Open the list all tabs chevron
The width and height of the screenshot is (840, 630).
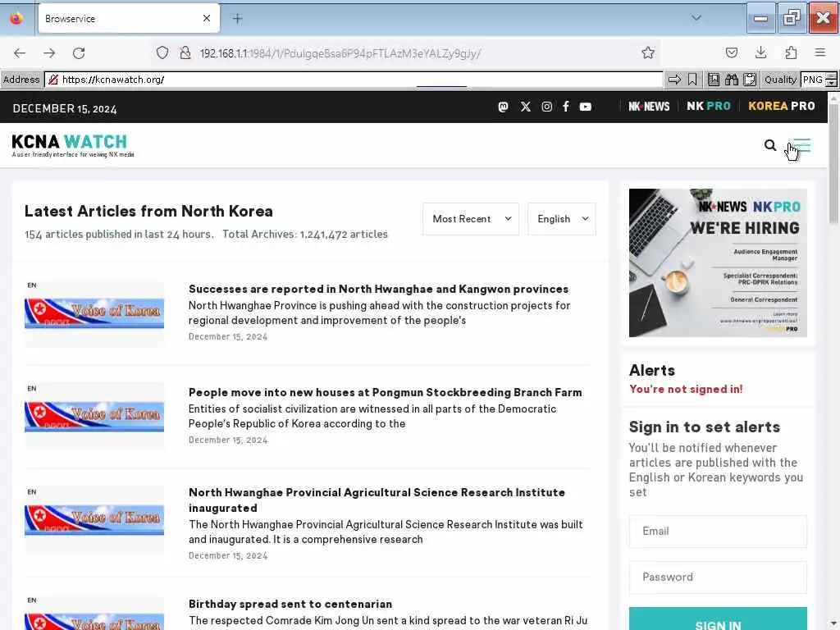pos(696,18)
